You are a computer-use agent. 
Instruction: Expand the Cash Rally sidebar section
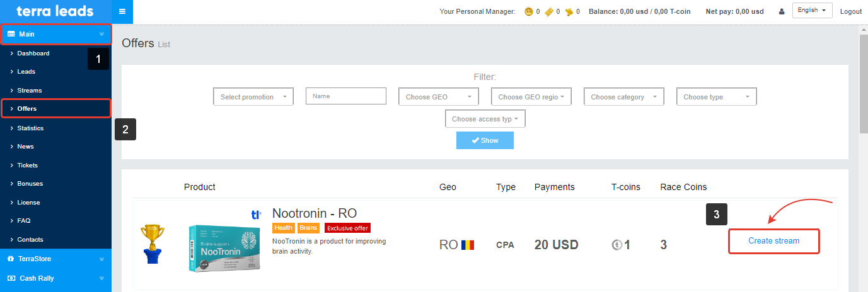pyautogui.click(x=55, y=278)
